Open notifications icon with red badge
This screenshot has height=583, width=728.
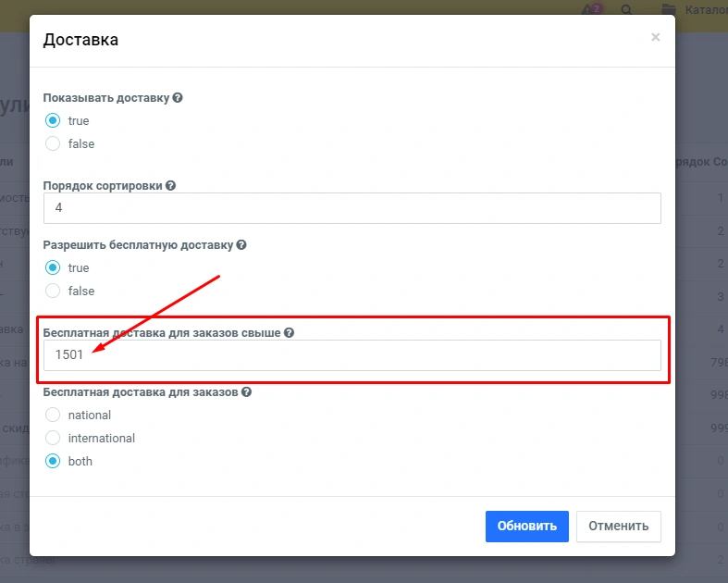590,10
